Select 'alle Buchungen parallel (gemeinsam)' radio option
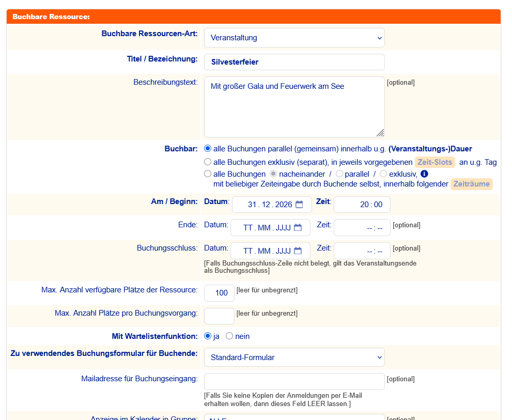 (x=208, y=148)
